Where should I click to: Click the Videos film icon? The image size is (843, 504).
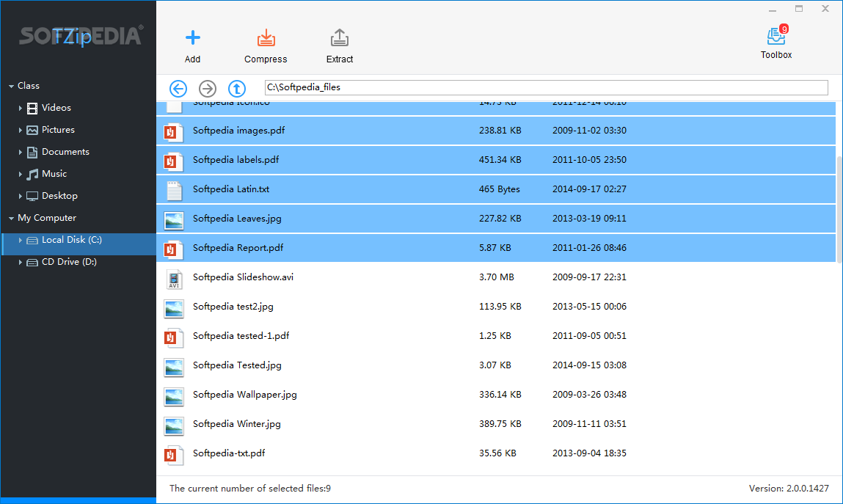32,108
